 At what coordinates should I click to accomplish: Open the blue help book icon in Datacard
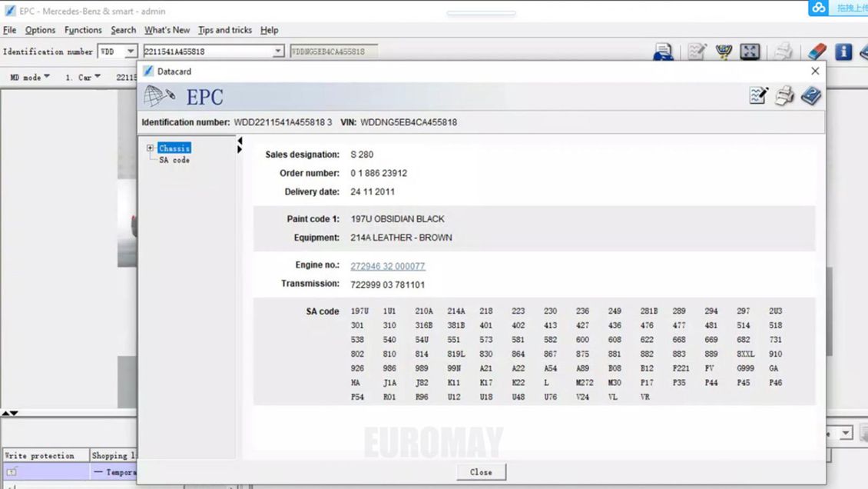811,96
